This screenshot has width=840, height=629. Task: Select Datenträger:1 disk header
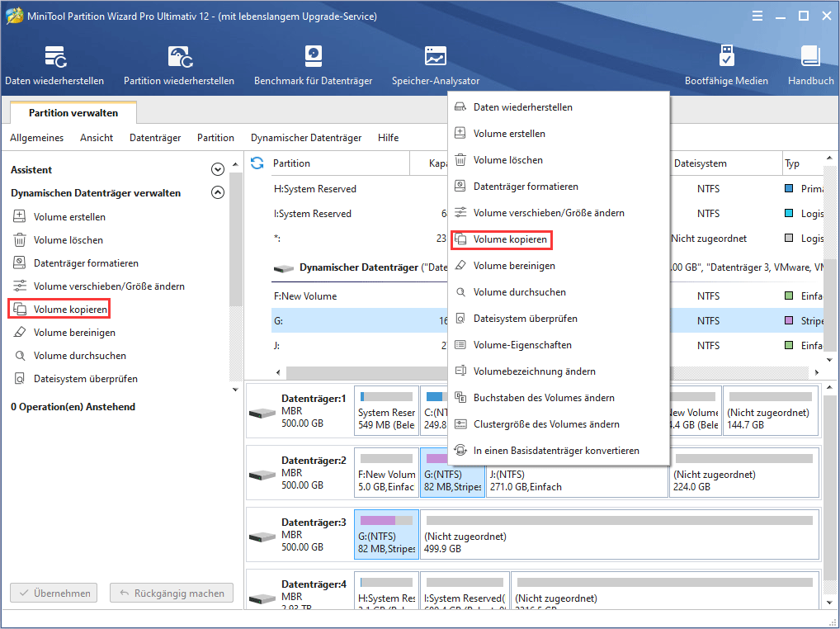(299, 411)
